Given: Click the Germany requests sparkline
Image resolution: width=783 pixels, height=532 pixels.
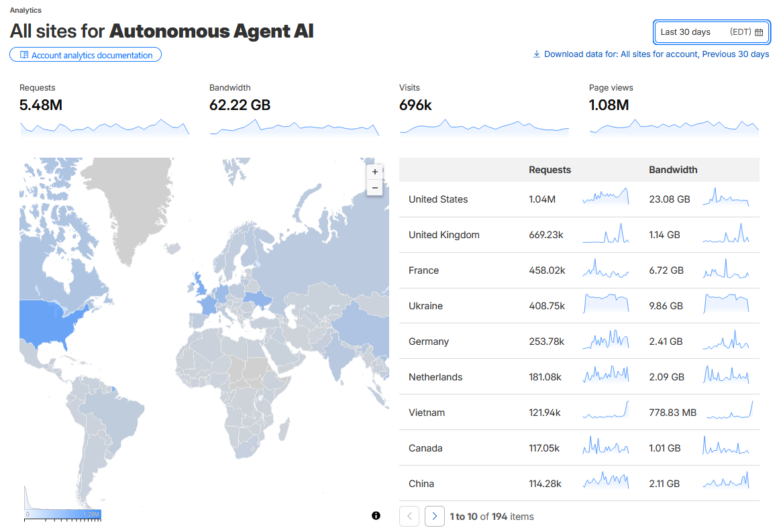Looking at the screenshot, I should pyautogui.click(x=606, y=339).
